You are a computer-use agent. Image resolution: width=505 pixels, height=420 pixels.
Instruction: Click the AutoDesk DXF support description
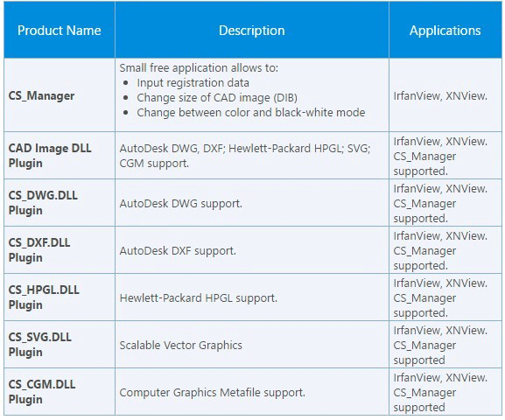click(x=178, y=250)
